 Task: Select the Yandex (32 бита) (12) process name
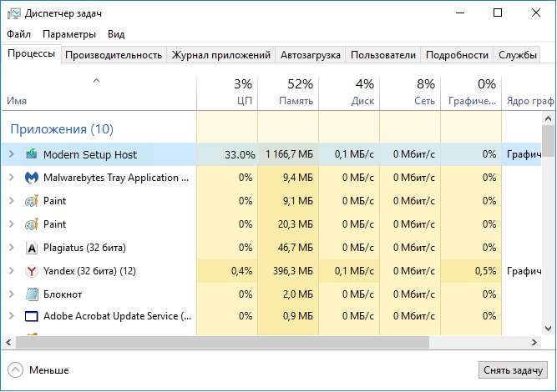click(89, 271)
